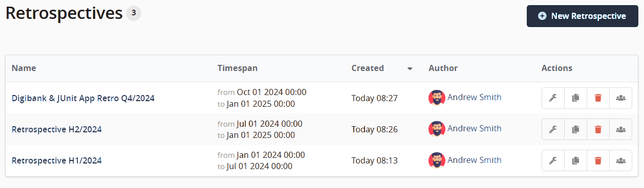
Task: Delete Retrospective H1/2024 with trash icon
Action: coord(598,160)
